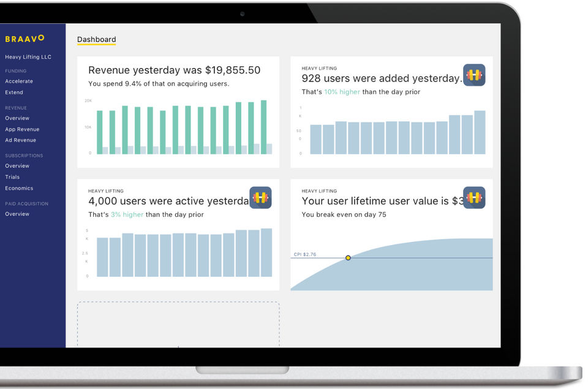Click the "928 users were added yesterday." headline
This screenshot has height=389, width=588.
click(382, 78)
